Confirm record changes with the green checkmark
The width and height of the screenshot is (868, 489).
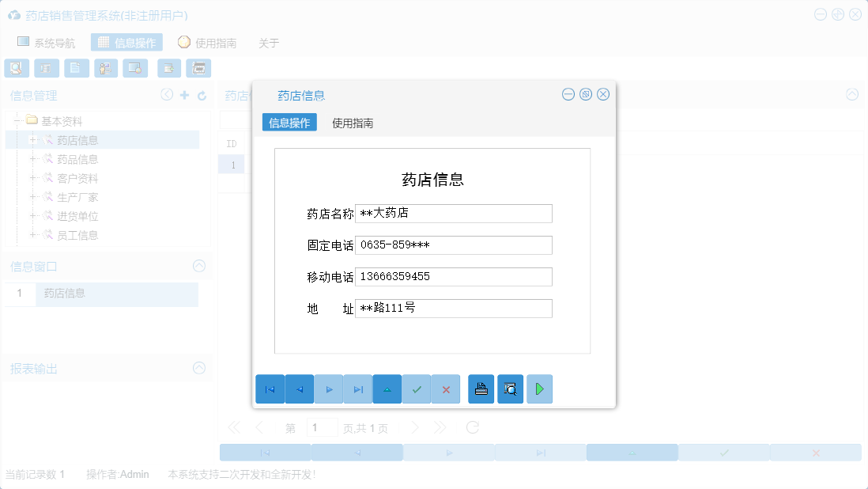(x=417, y=389)
